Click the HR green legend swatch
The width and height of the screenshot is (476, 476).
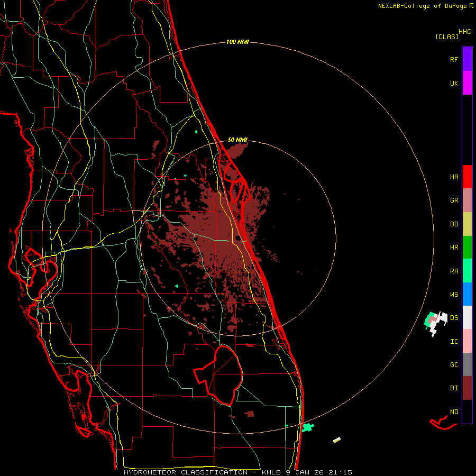(x=467, y=248)
